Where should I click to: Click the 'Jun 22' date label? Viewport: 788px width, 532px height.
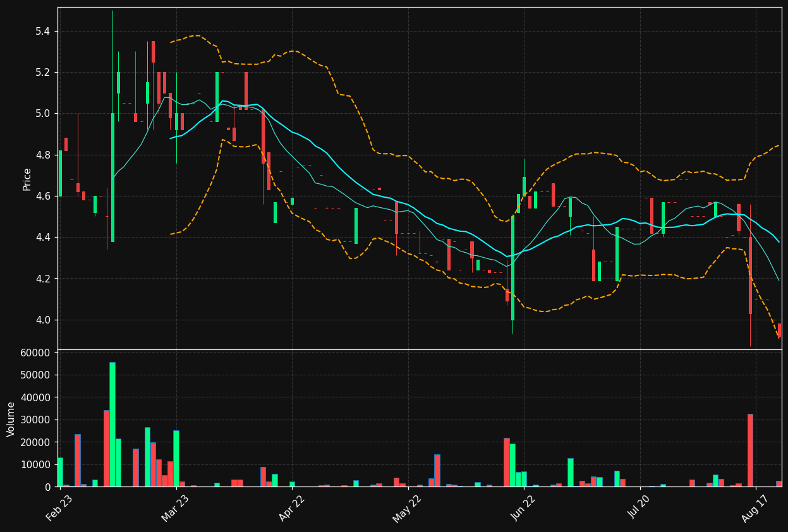[523, 508]
